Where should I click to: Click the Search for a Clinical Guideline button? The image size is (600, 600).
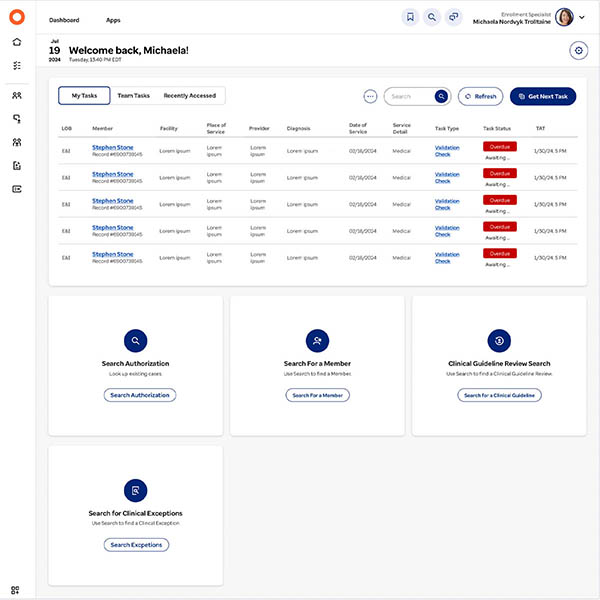click(500, 395)
